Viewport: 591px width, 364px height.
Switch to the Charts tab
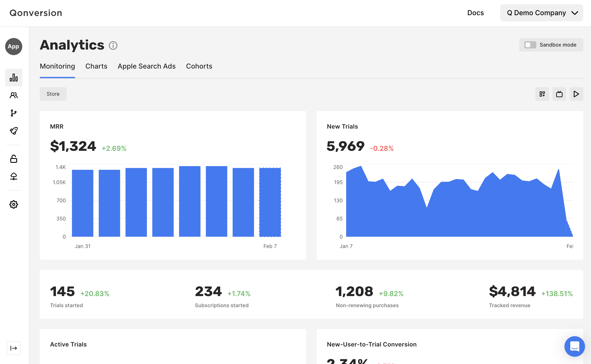pos(96,66)
